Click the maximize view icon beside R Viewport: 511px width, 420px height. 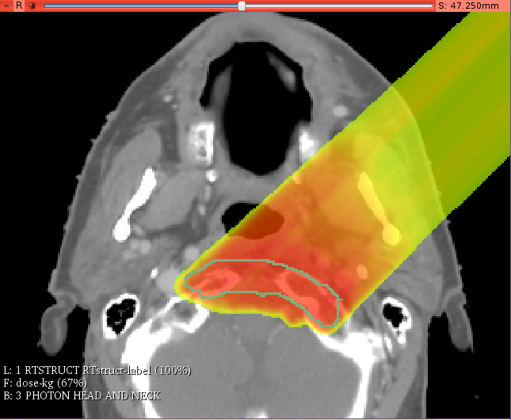(x=32, y=6)
